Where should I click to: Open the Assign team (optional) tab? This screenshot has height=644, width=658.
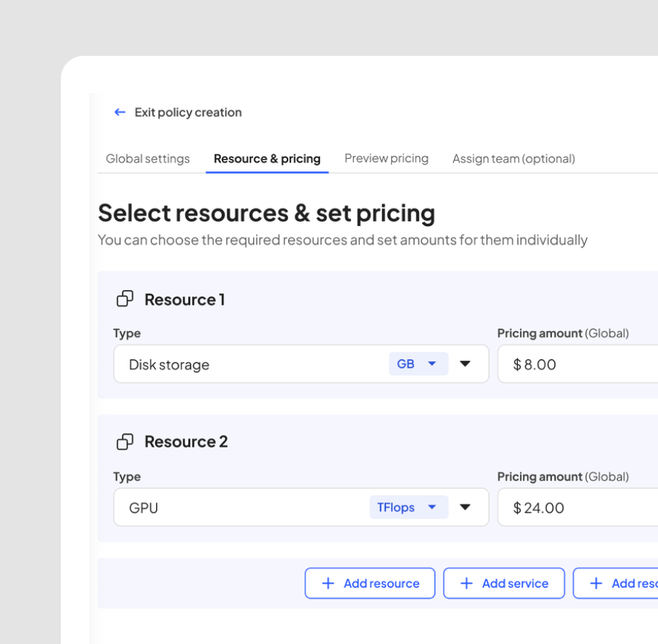pos(514,159)
